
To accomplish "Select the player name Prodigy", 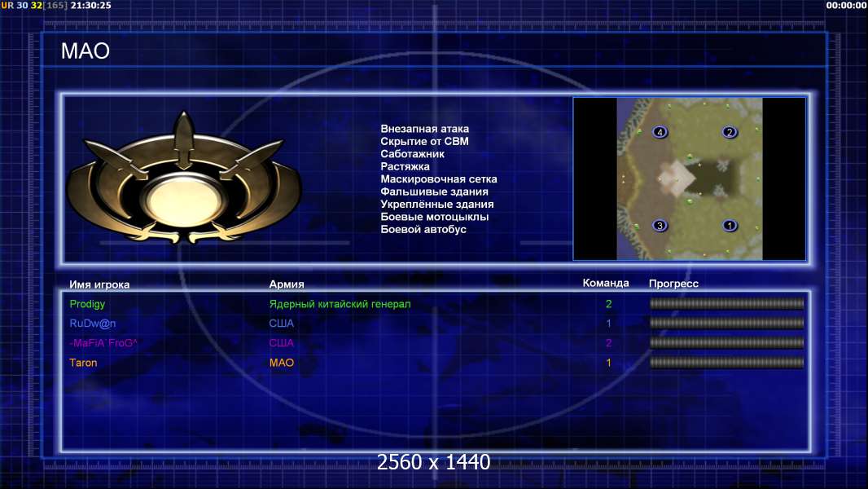I will pos(87,304).
